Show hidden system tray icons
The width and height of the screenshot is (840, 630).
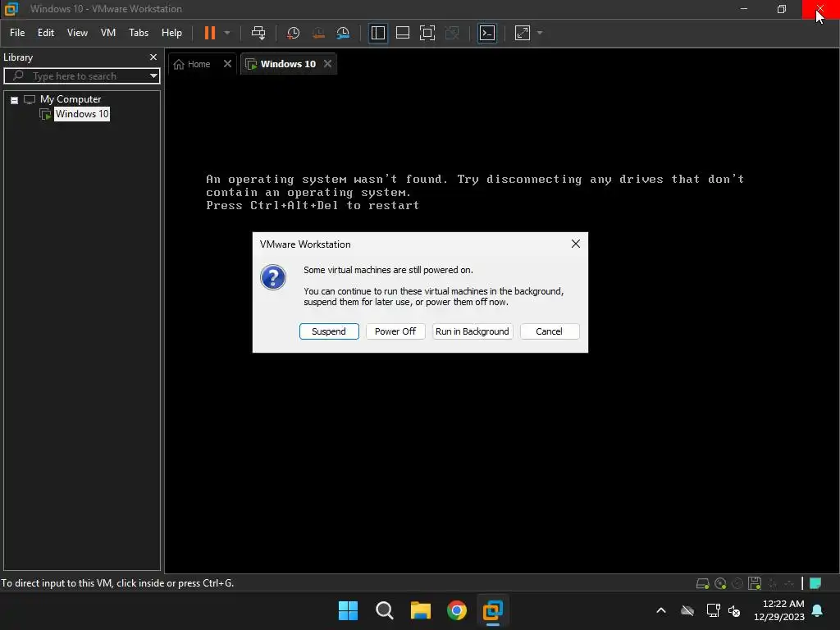(661, 610)
